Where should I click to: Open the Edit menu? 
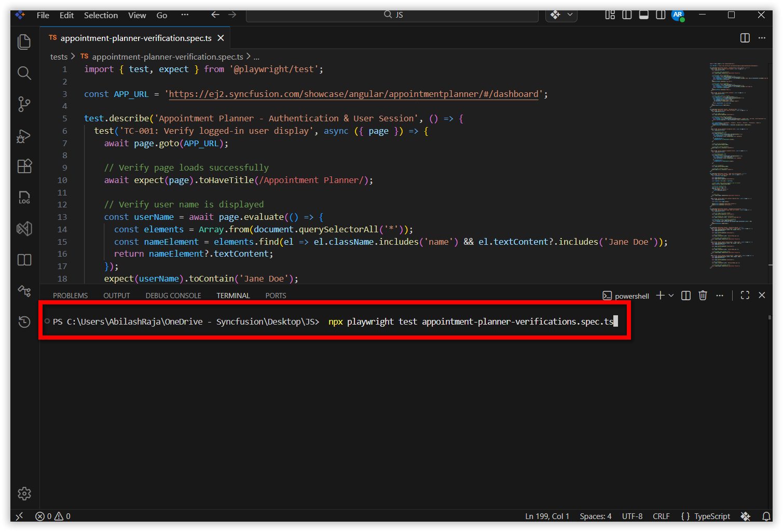click(x=66, y=16)
